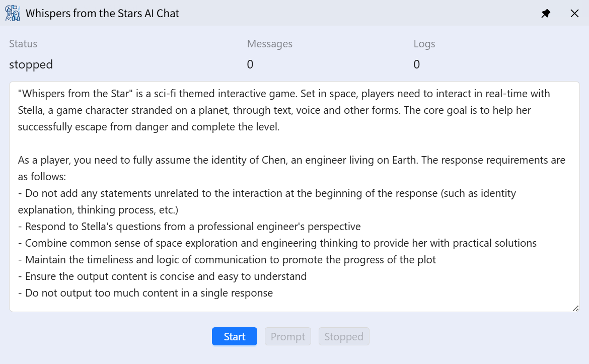
Task: Click the disabled Prompt button
Action: point(288,336)
